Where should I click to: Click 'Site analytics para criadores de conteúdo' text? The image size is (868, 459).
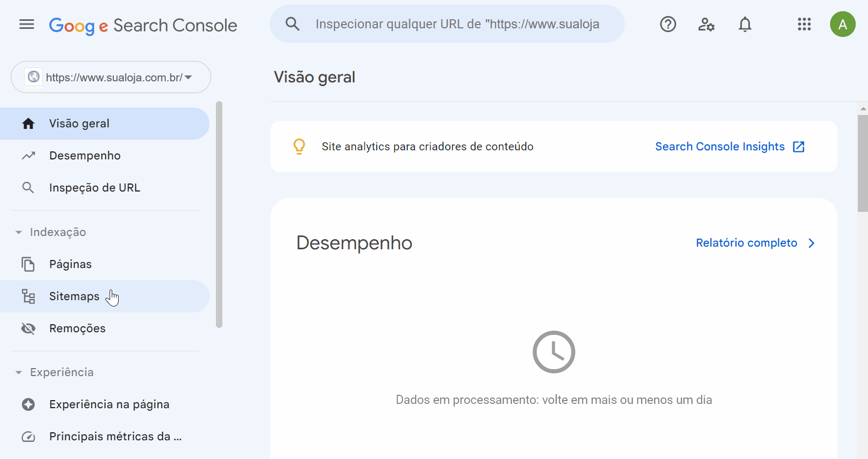(x=428, y=147)
